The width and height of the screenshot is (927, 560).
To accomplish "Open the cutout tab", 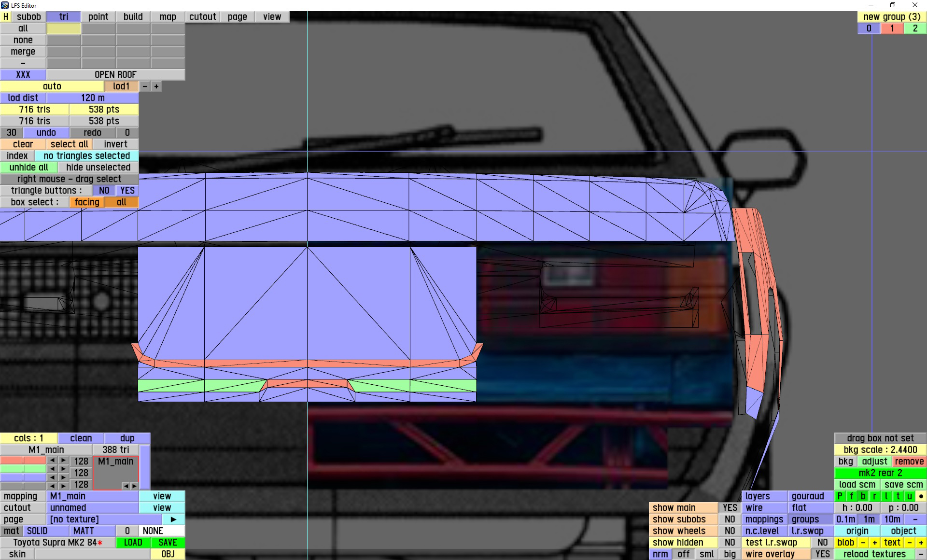I will [x=202, y=16].
